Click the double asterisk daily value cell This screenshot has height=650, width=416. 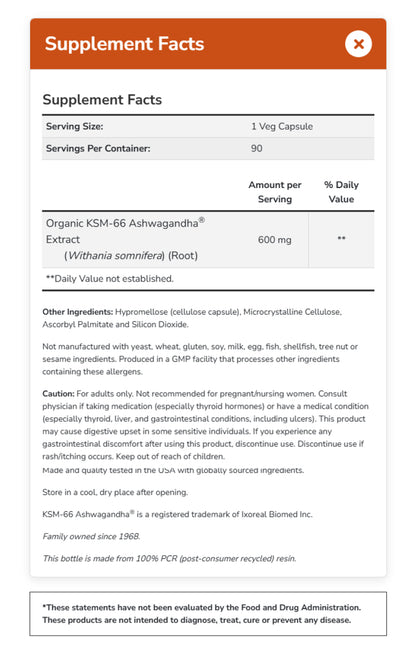pyautogui.click(x=341, y=239)
